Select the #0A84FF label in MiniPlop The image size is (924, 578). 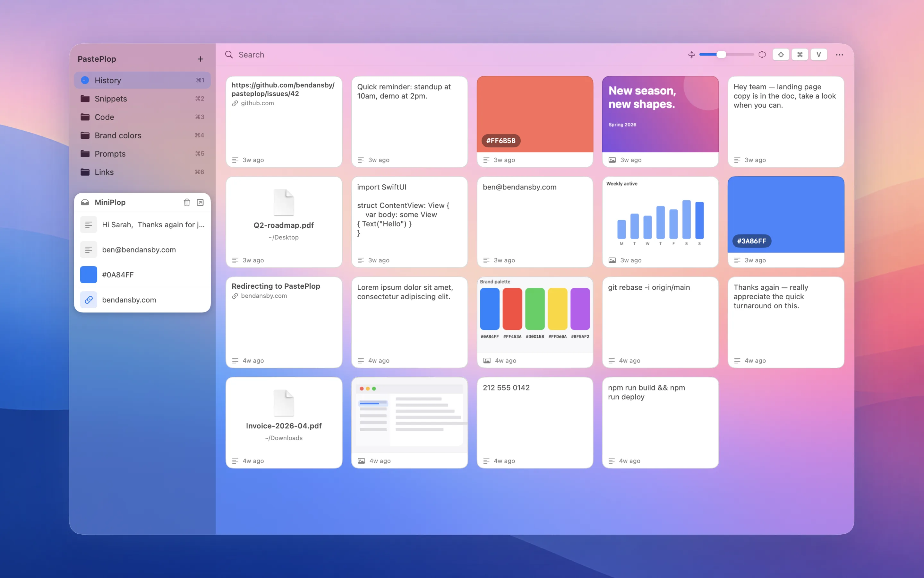[118, 275]
